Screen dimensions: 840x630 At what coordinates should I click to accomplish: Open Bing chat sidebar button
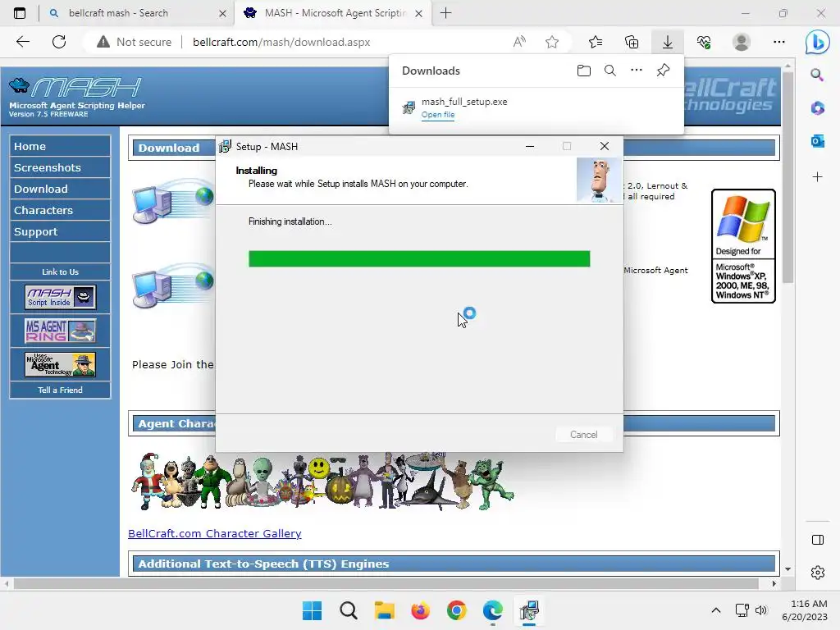point(818,42)
